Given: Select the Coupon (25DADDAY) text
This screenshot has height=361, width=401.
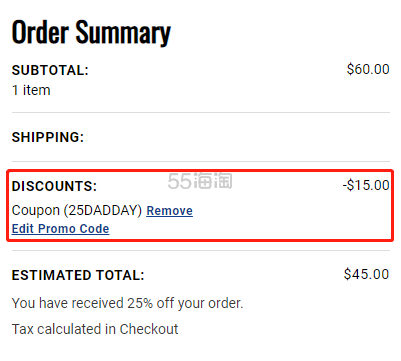Looking at the screenshot, I should pyautogui.click(x=77, y=211).
